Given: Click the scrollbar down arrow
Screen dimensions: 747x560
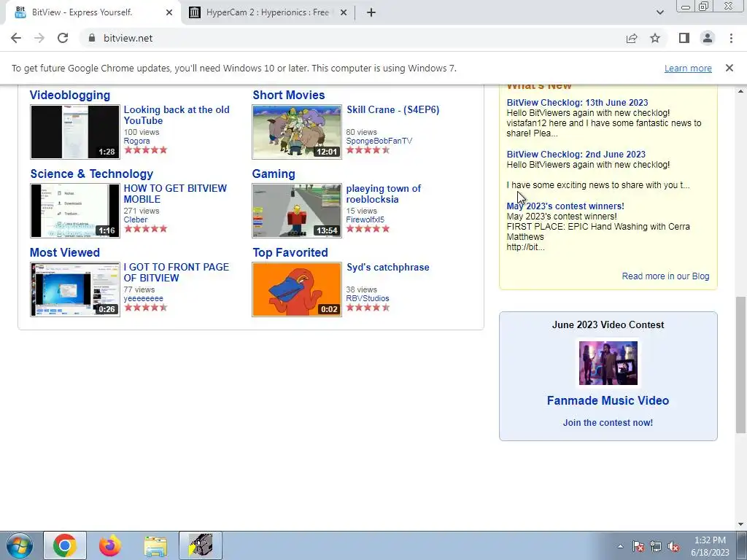Looking at the screenshot, I should [x=741, y=525].
